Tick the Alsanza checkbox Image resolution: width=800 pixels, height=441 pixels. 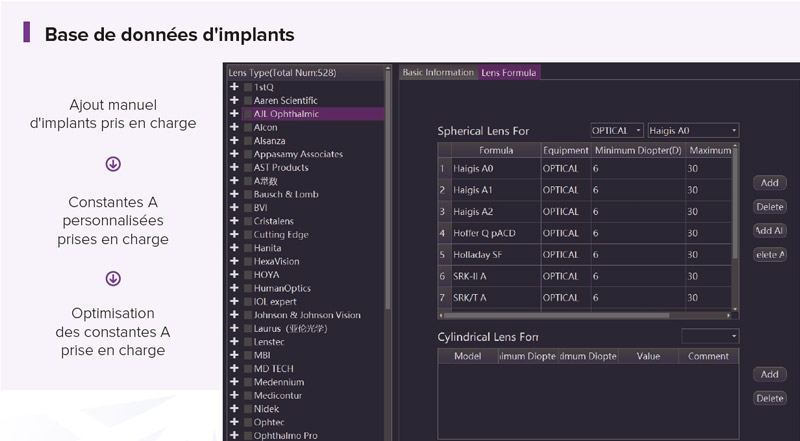248,141
